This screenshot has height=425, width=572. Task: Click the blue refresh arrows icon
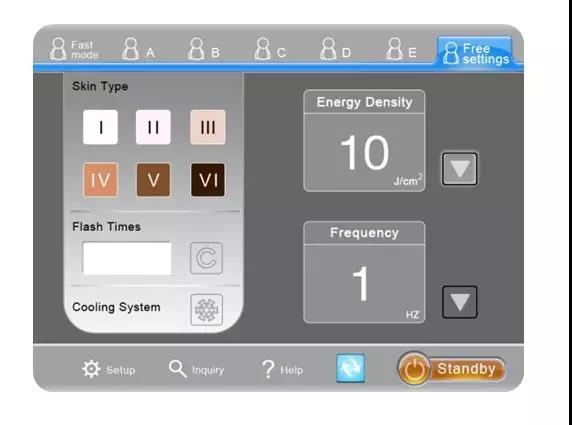tap(350, 368)
